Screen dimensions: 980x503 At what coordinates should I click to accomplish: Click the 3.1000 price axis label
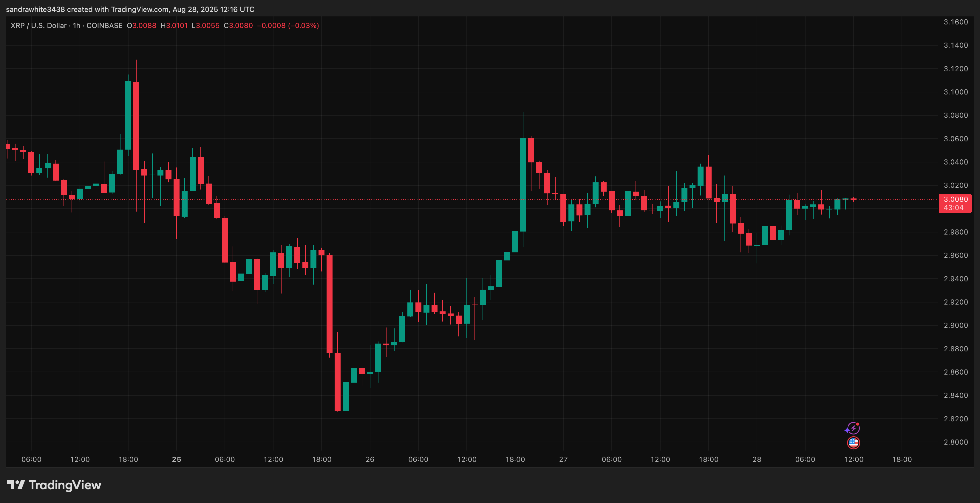pyautogui.click(x=956, y=92)
